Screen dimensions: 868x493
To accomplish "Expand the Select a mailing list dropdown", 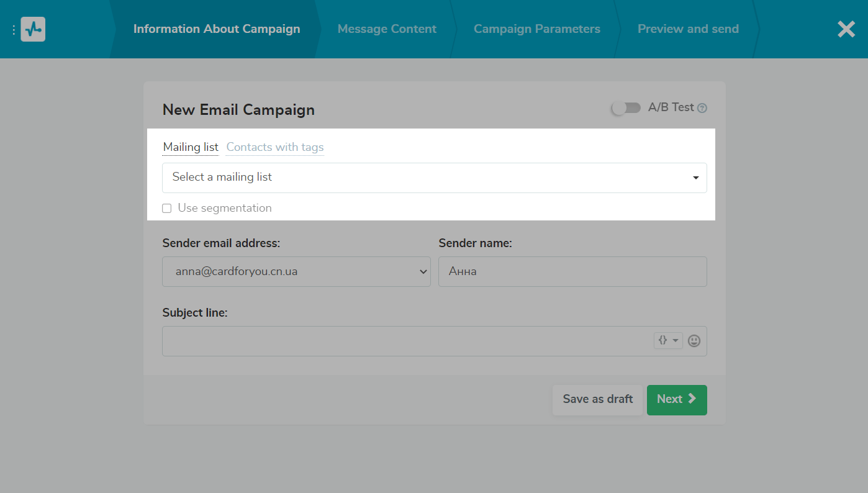I will 434,178.
